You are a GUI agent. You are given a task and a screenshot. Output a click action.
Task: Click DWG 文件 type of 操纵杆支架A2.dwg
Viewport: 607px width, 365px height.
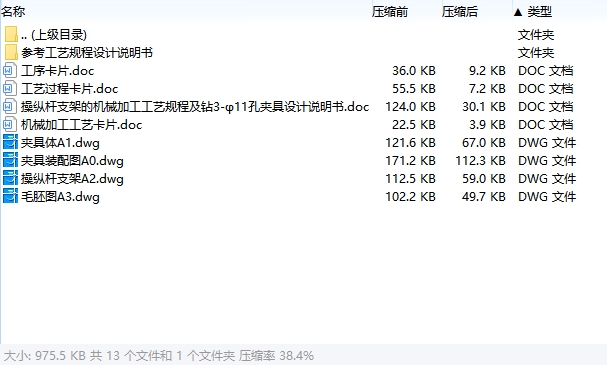[x=547, y=179]
